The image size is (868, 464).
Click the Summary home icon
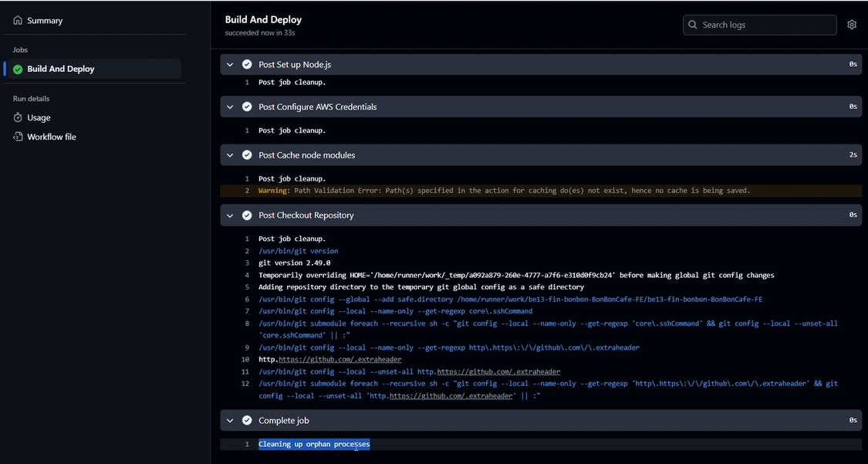(18, 21)
